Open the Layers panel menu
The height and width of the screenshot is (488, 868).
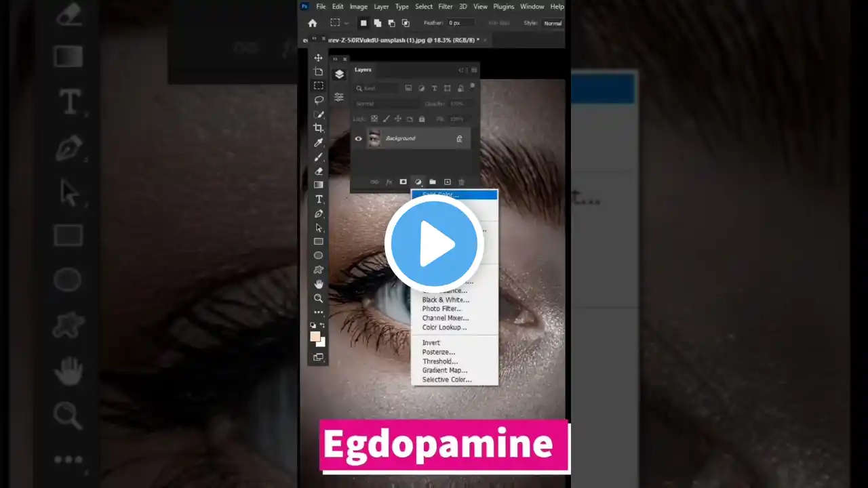click(475, 70)
